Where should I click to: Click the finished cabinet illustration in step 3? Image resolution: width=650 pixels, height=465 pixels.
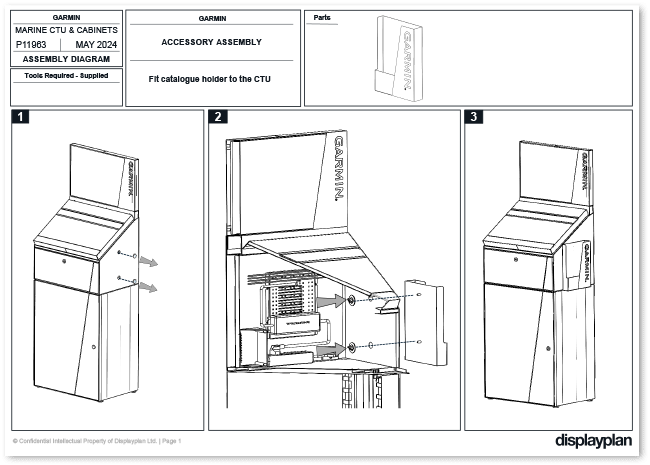(539, 274)
